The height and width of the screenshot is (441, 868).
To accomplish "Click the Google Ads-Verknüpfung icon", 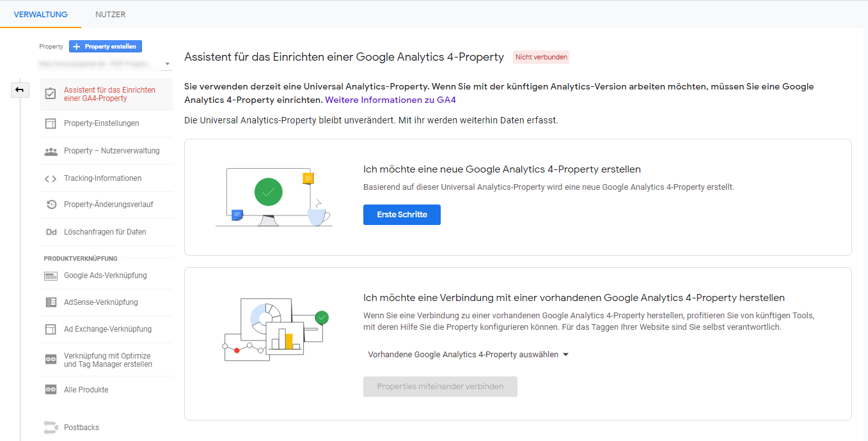I will click(x=51, y=276).
